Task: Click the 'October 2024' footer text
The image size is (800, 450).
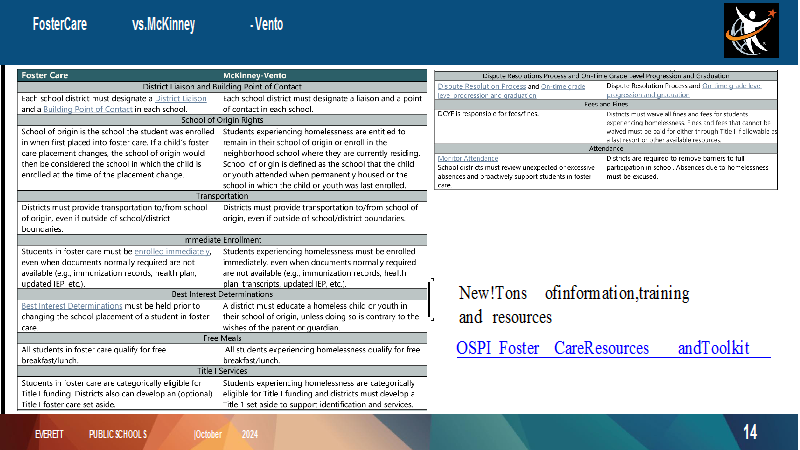Action: click(226, 434)
